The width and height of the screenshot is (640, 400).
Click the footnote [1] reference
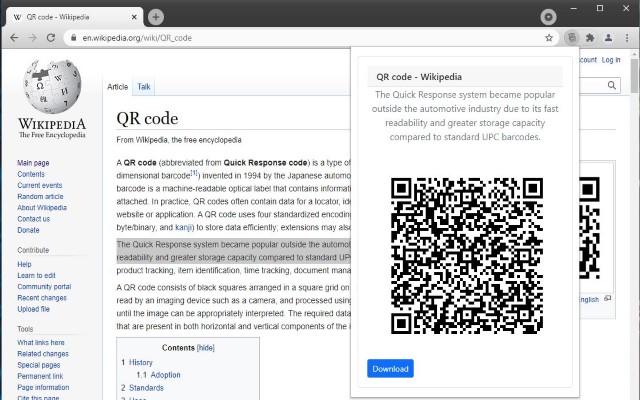pos(194,173)
